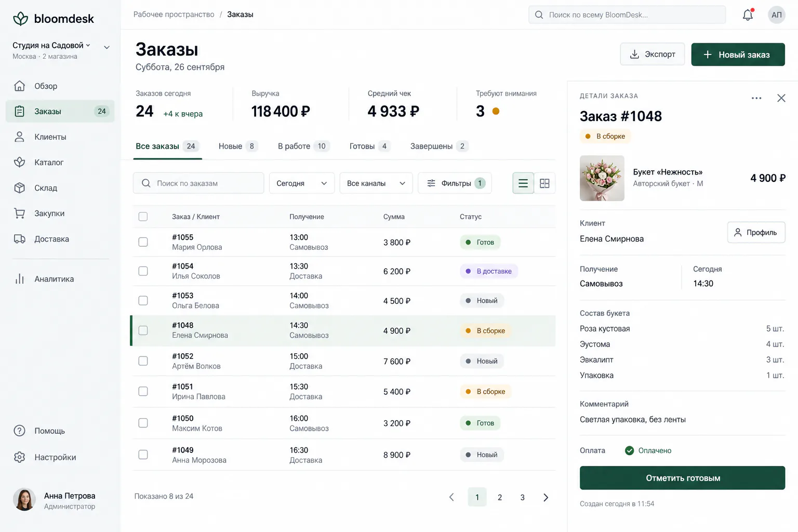Switch to Завершены tab
Screen dimensions: 798x532
click(x=439, y=146)
